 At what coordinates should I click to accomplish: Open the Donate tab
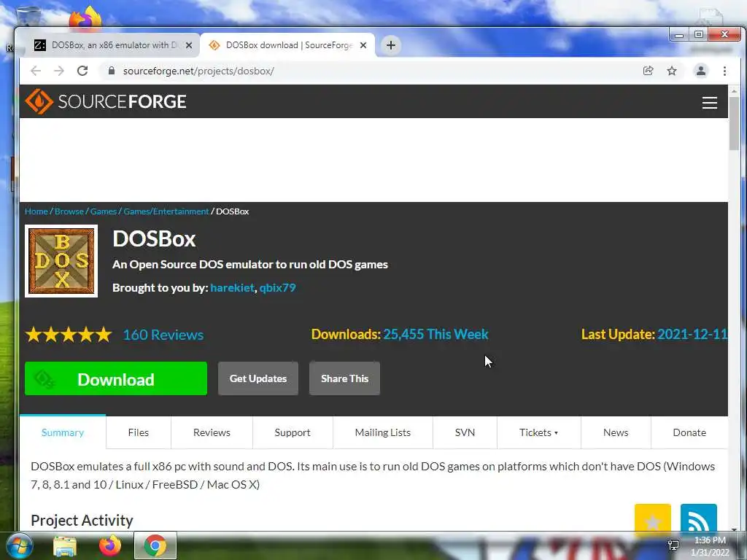[x=689, y=432]
